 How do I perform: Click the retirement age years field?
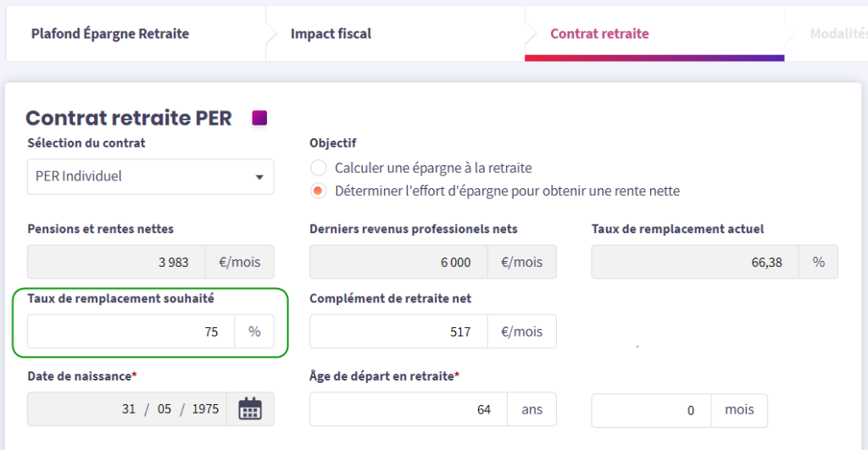click(x=409, y=409)
